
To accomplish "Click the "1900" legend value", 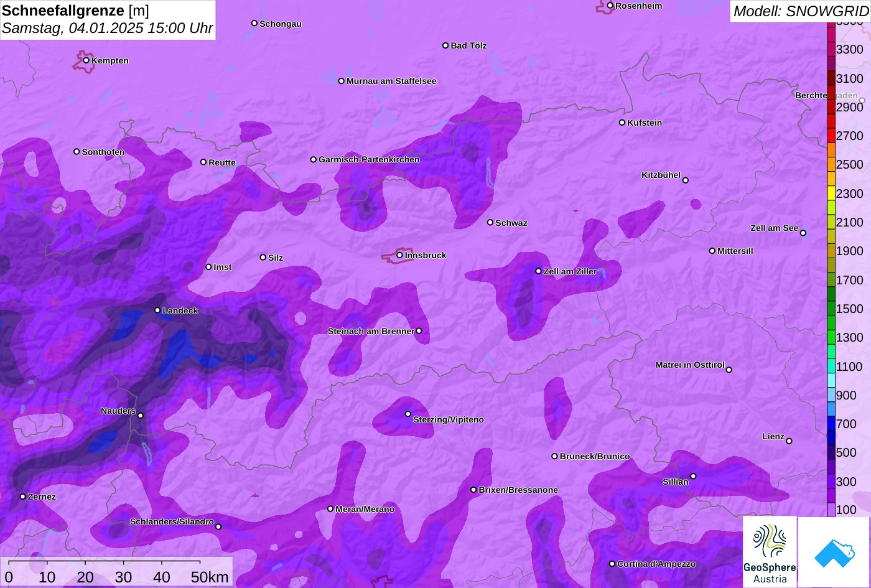I will pos(850,251).
